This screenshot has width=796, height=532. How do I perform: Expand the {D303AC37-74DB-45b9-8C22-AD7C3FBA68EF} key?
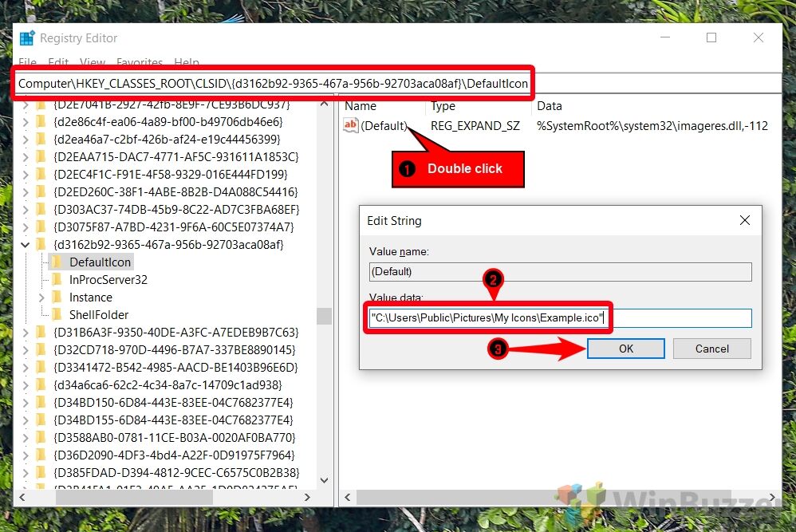click(x=26, y=210)
